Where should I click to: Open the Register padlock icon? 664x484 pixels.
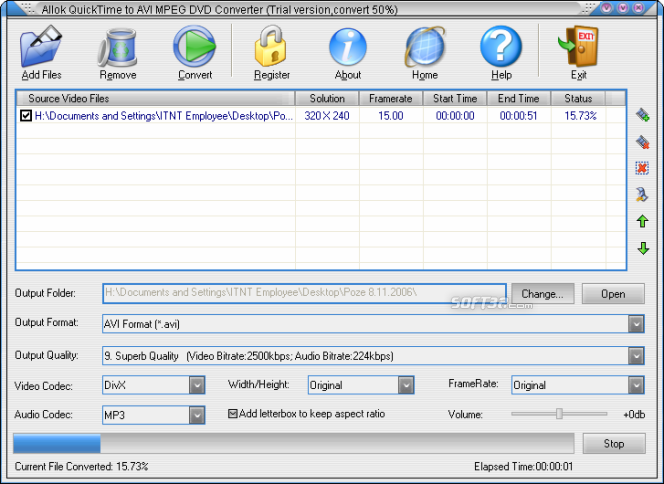(271, 46)
